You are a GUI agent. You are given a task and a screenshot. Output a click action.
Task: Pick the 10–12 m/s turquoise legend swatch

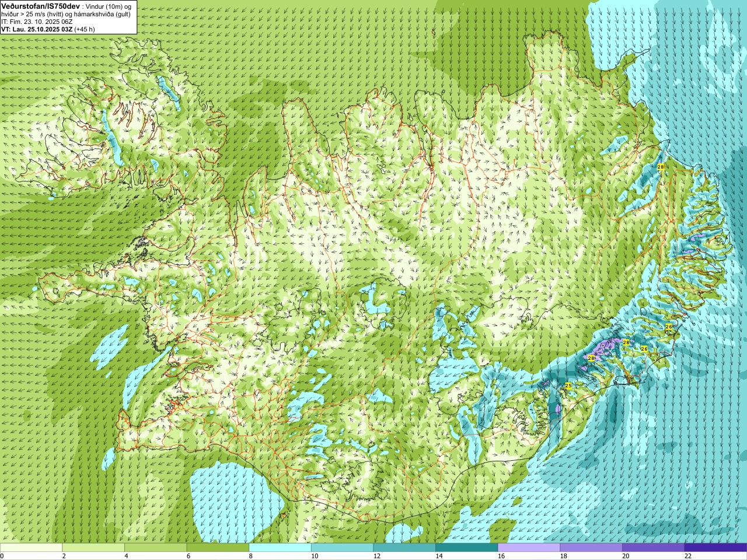(x=342, y=548)
